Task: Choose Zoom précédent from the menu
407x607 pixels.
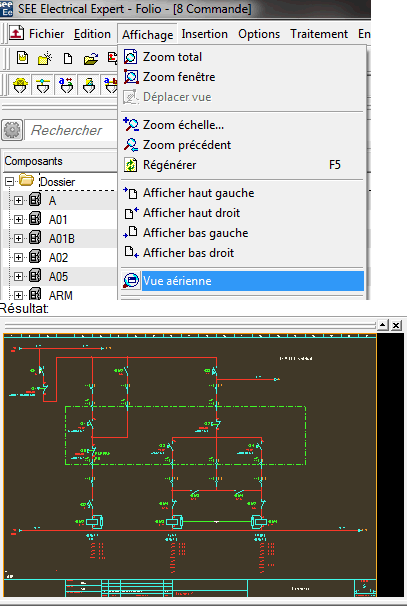Action: 242,145
